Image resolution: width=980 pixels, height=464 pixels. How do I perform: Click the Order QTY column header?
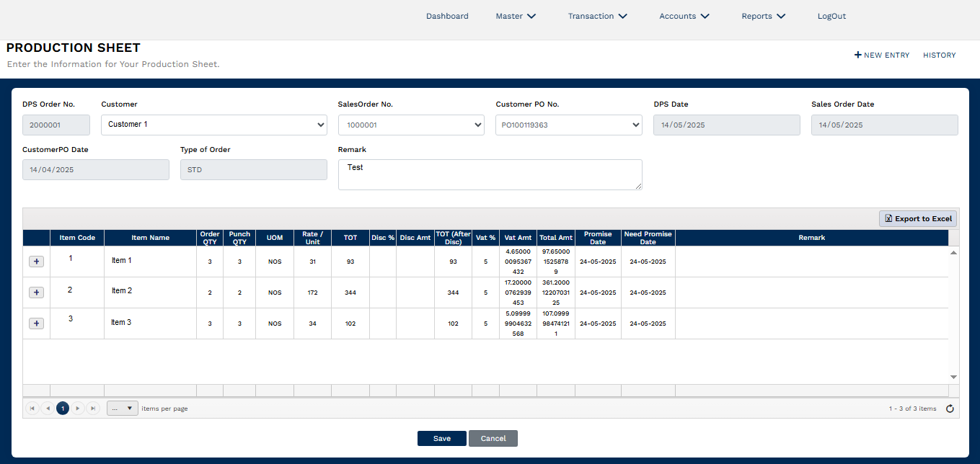coord(210,238)
